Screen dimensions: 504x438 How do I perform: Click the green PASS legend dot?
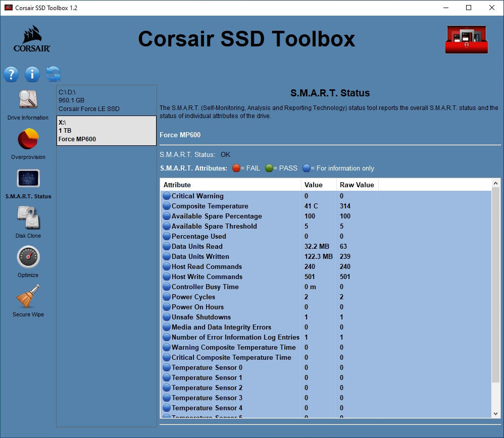point(269,168)
